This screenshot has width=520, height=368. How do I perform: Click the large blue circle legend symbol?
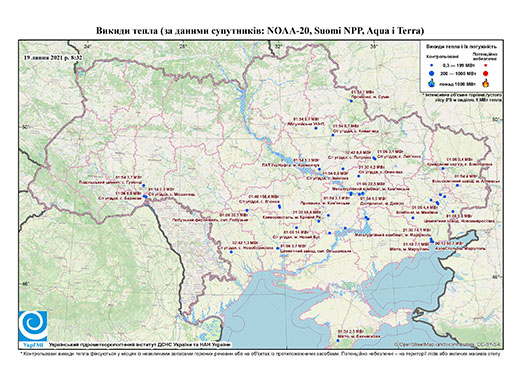(x=432, y=73)
